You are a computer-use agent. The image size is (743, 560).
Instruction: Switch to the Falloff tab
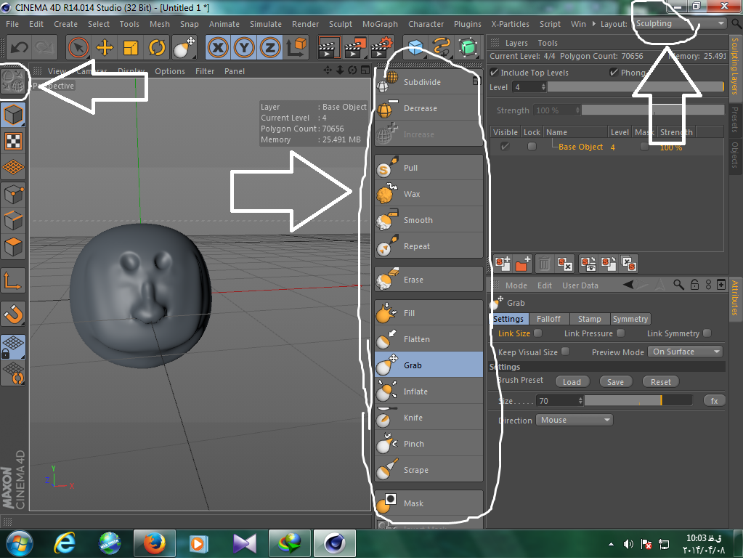click(x=549, y=319)
